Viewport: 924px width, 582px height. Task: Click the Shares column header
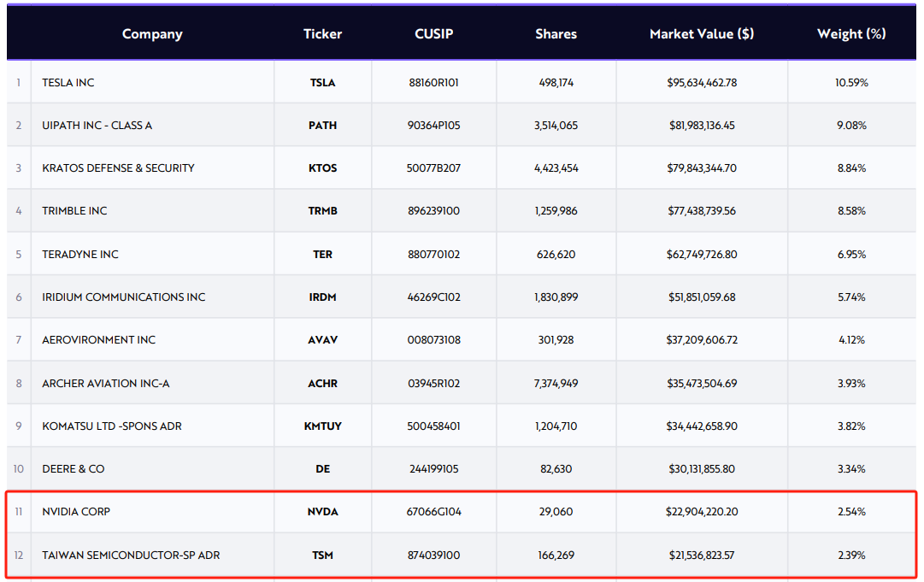pos(556,34)
